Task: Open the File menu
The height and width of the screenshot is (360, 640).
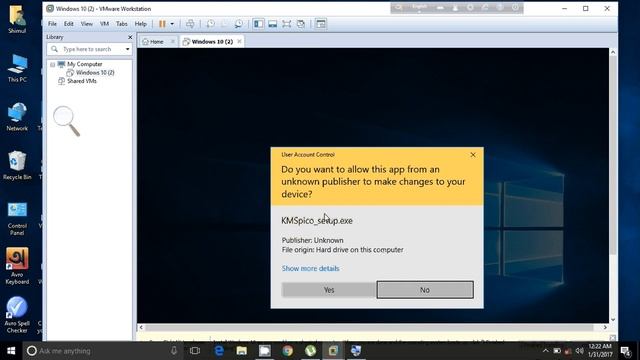Action: coord(52,24)
